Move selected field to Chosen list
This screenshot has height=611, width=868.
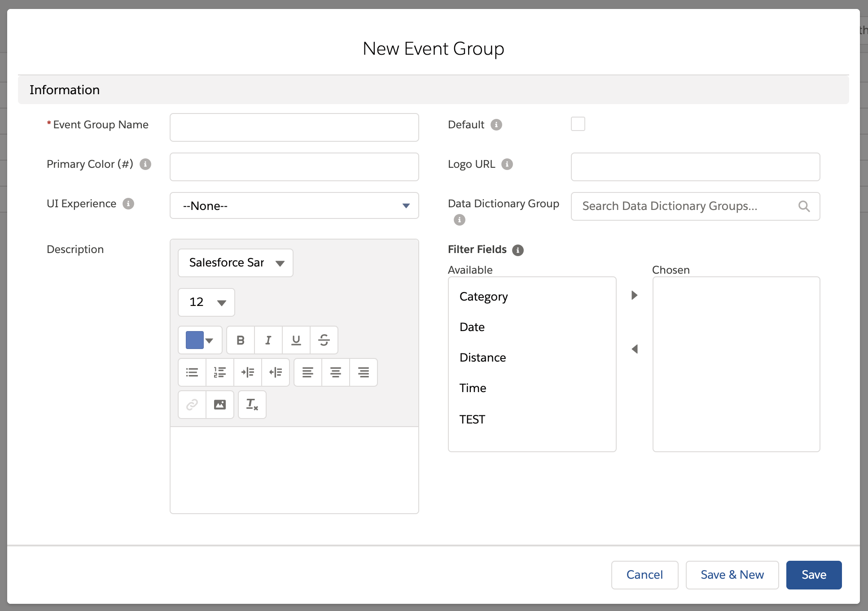point(634,295)
